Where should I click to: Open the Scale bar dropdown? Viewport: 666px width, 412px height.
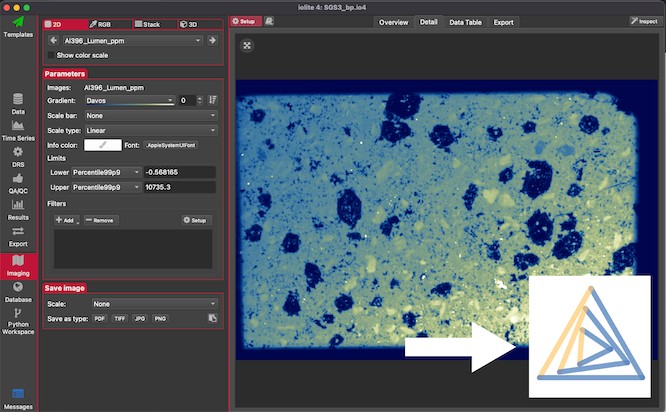pos(151,116)
